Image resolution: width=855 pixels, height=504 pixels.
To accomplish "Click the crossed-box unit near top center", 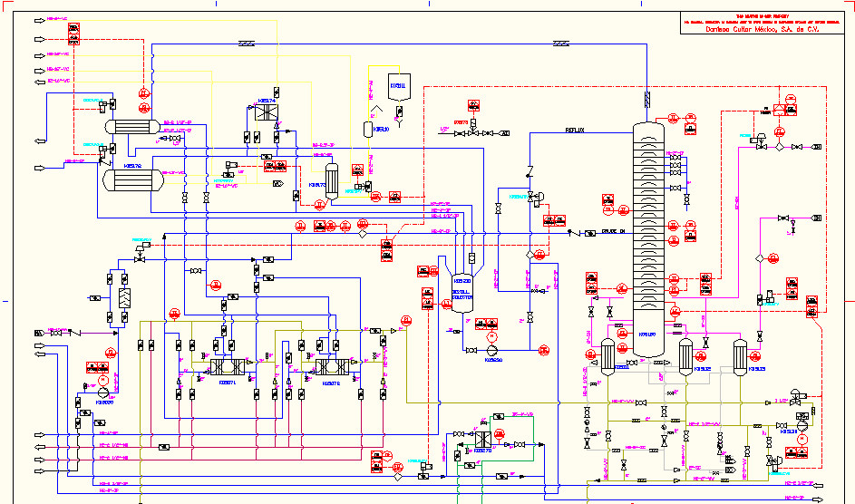I will (x=266, y=112).
